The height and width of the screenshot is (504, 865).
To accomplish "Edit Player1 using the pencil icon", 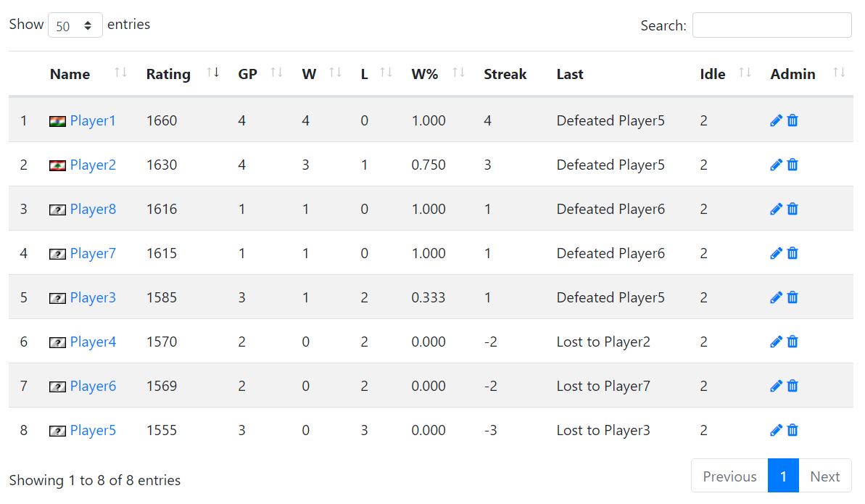I will point(775,120).
